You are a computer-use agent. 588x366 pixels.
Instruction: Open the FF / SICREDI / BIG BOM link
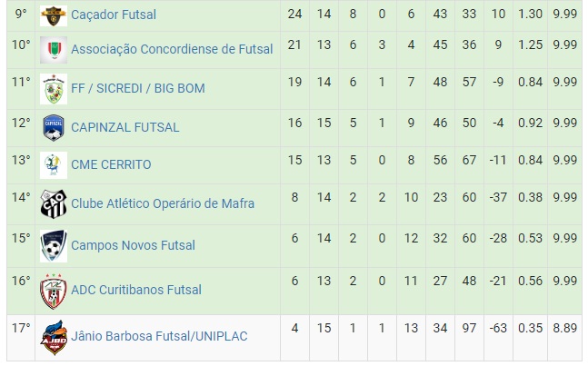[x=138, y=88]
